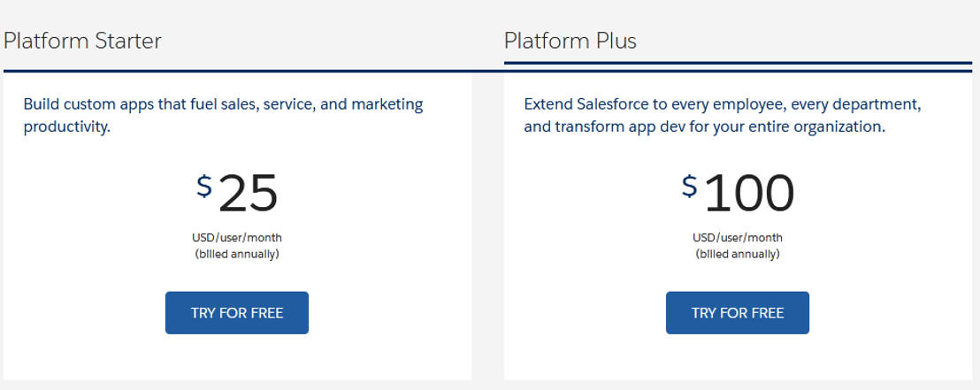Click "transform app dev" description line in Plus

point(704,126)
